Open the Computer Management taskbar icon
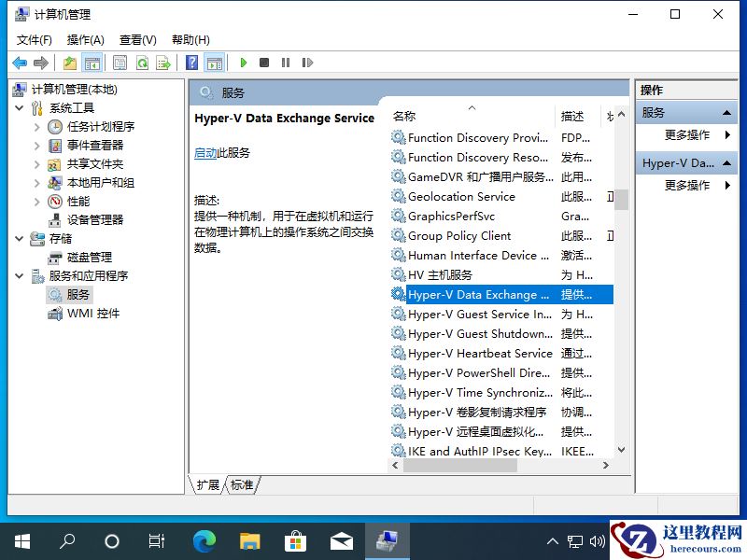The width and height of the screenshot is (747, 560). point(387,539)
